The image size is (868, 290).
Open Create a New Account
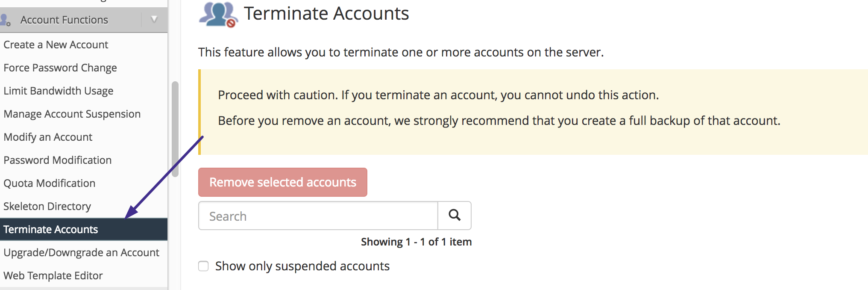tap(56, 45)
